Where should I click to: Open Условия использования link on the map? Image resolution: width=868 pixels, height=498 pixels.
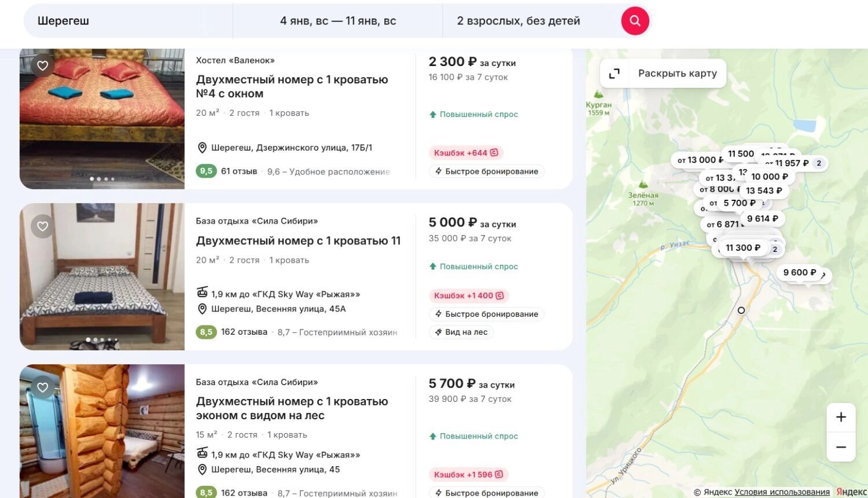pyautogui.click(x=782, y=492)
